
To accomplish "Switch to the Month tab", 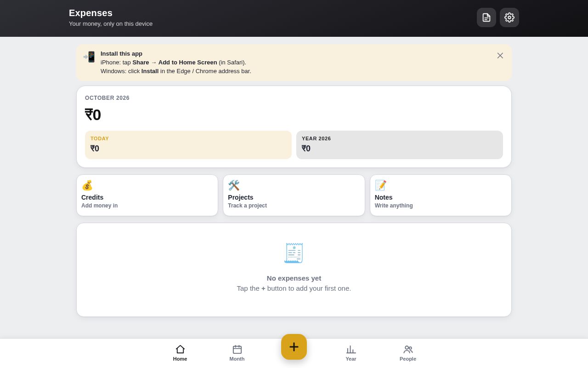I will (x=237, y=353).
